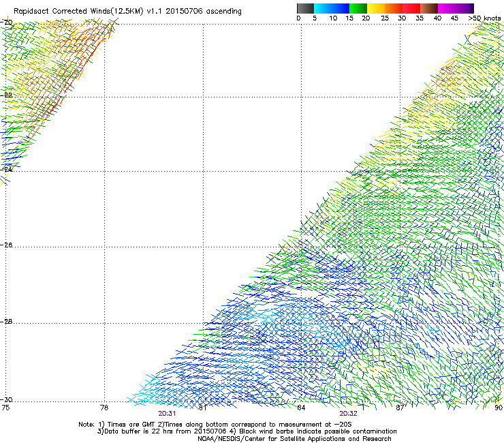Click the '10' legend scale label

click(333, 18)
